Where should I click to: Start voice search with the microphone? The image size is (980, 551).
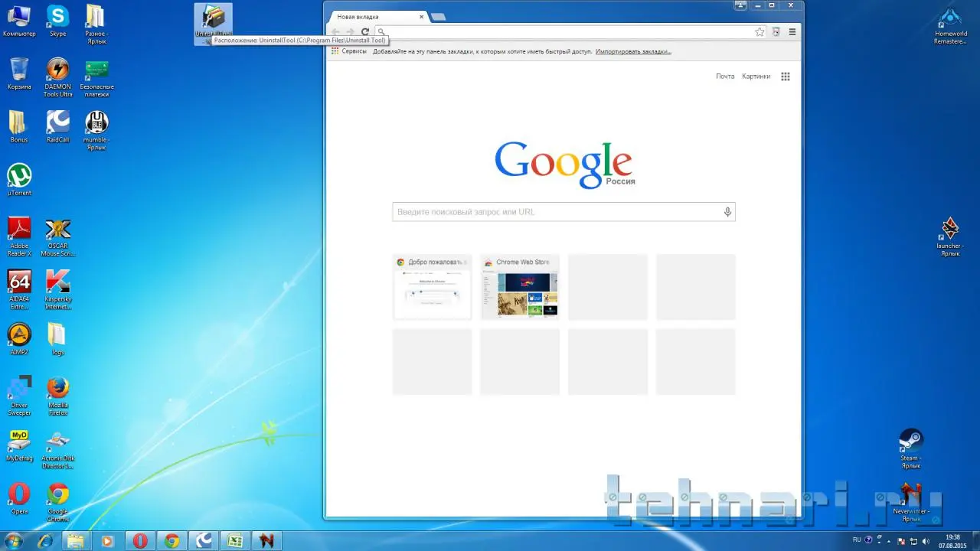(x=727, y=212)
